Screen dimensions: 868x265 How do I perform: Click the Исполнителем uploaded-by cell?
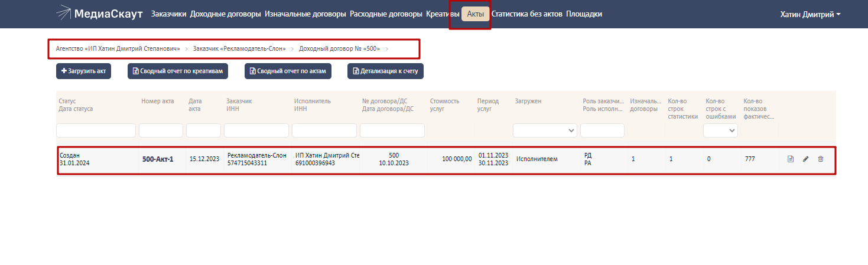point(537,159)
